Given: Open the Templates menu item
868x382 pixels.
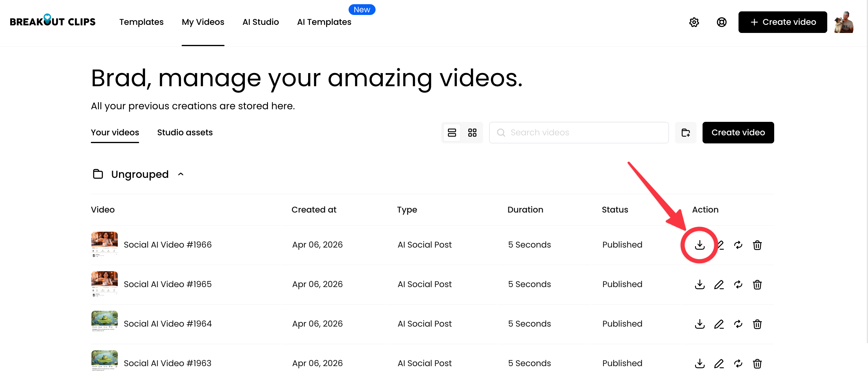Looking at the screenshot, I should 141,22.
